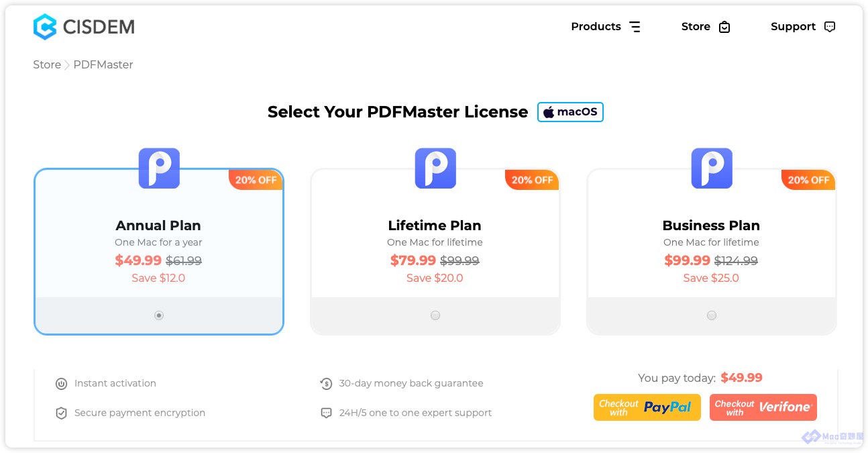Viewport: 868px width, 453px height.
Task: Open the Products hamburger menu icon
Action: click(x=635, y=27)
